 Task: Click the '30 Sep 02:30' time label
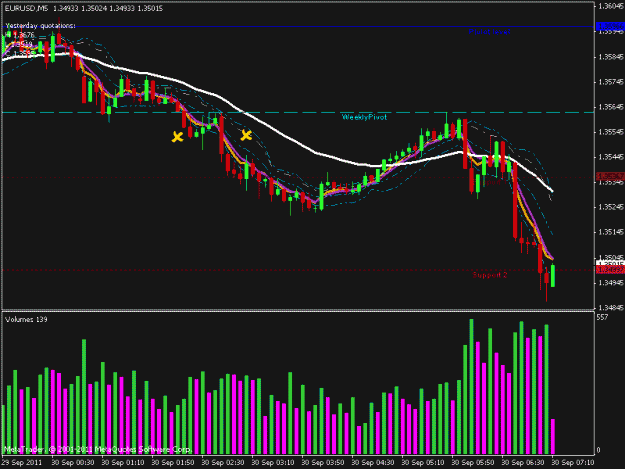coord(223,463)
